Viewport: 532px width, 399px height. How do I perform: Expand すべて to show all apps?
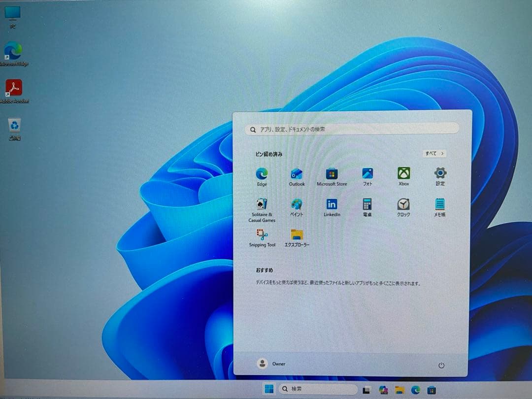[434, 154]
